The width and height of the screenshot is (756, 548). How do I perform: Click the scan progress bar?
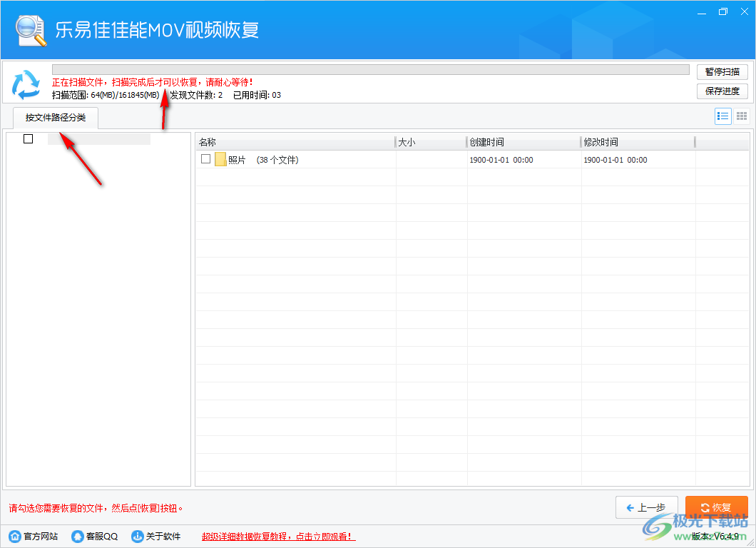coord(370,69)
